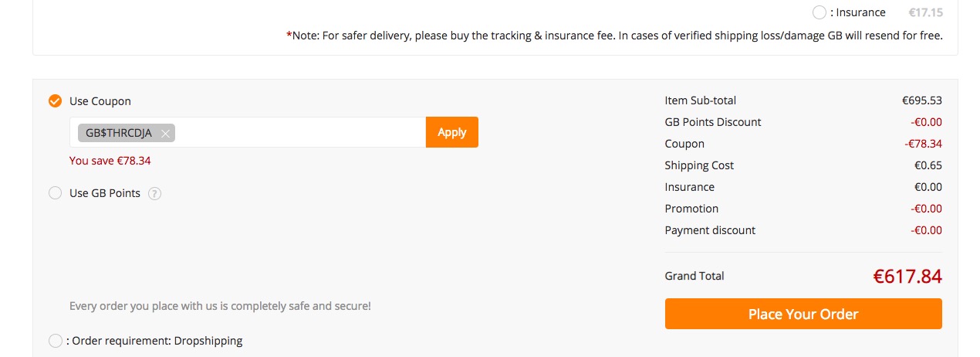Screen dimensions: 980x357
Task: Click the Grand Total amount €617.84
Action: click(x=907, y=277)
